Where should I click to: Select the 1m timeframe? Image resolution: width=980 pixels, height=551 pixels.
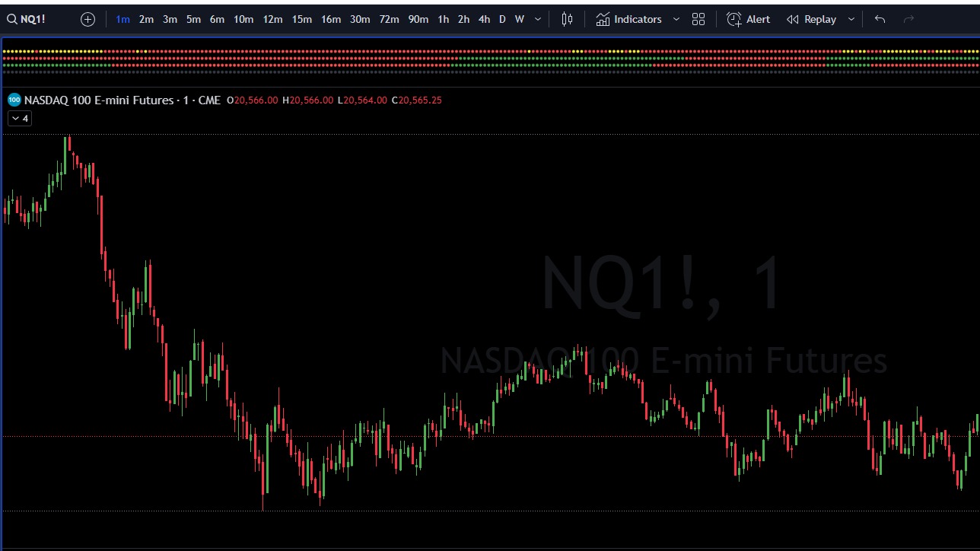pos(123,19)
